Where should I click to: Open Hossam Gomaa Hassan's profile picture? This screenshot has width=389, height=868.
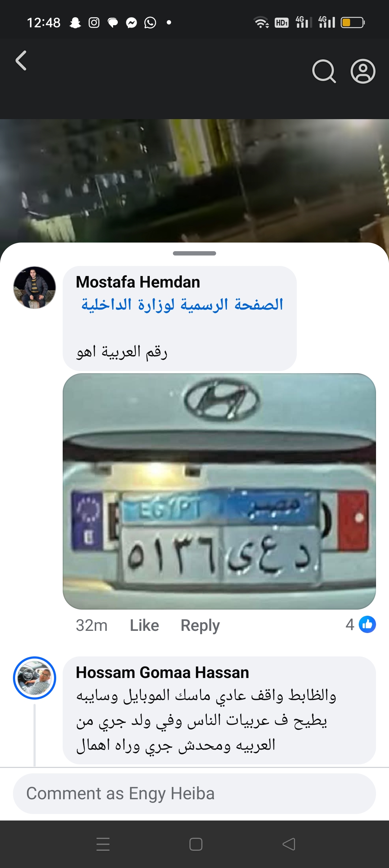click(x=35, y=678)
